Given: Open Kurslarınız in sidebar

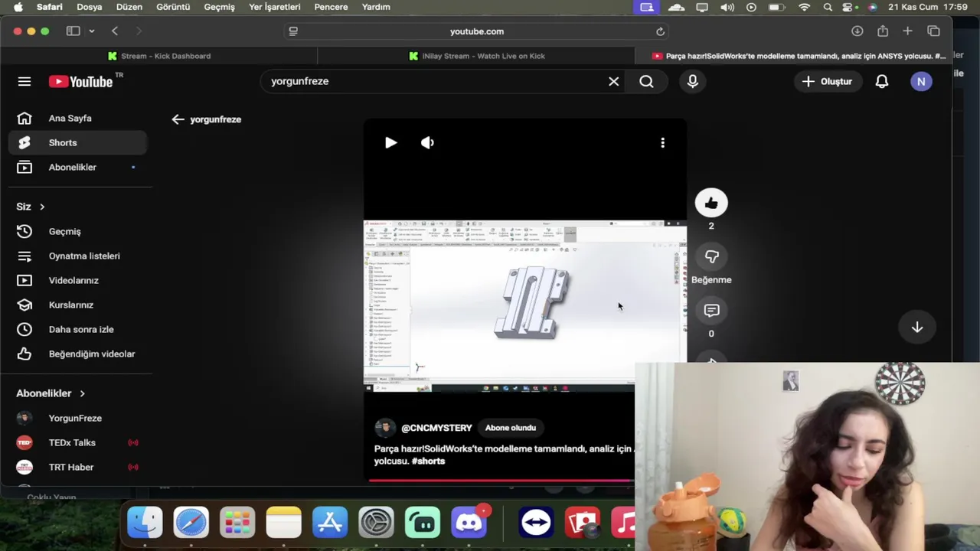Looking at the screenshot, I should (77, 305).
